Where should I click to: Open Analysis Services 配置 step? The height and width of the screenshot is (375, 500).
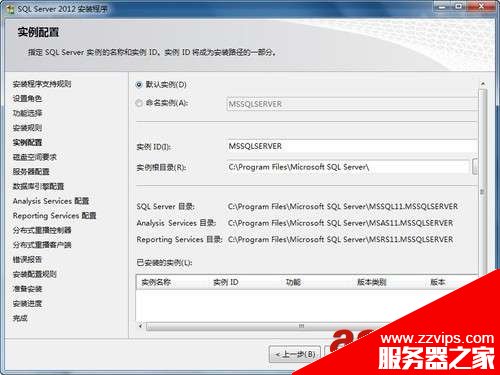[x=51, y=201]
